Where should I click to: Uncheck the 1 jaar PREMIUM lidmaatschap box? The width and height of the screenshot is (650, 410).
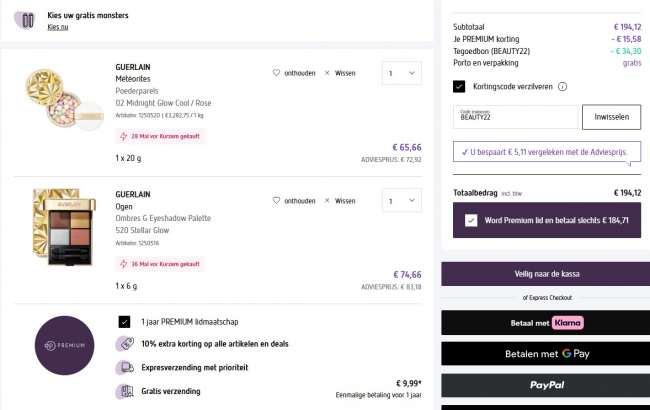pyautogui.click(x=124, y=321)
